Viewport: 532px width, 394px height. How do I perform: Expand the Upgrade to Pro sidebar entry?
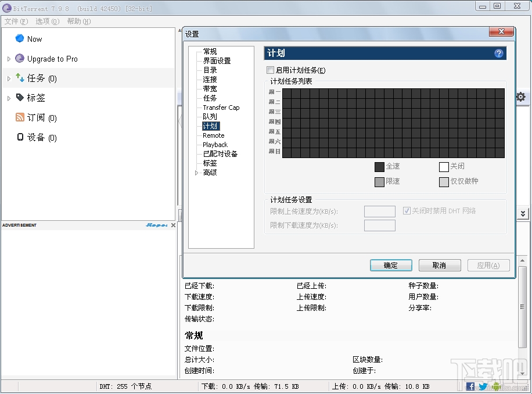(x=9, y=59)
